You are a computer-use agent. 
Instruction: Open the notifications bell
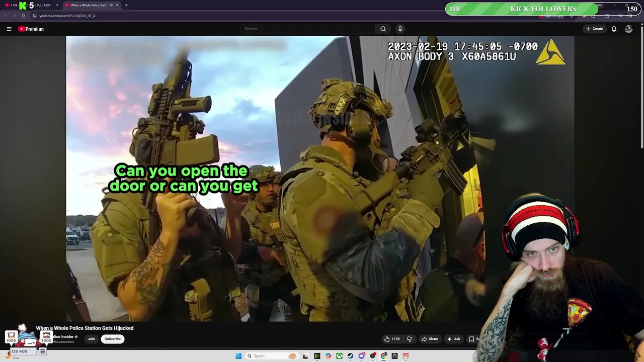pyautogui.click(x=614, y=29)
